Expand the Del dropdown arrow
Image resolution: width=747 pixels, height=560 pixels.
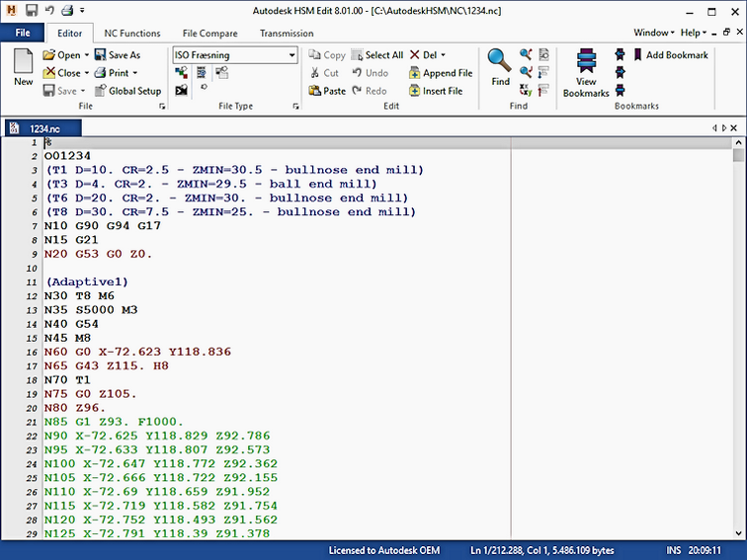tap(443, 55)
